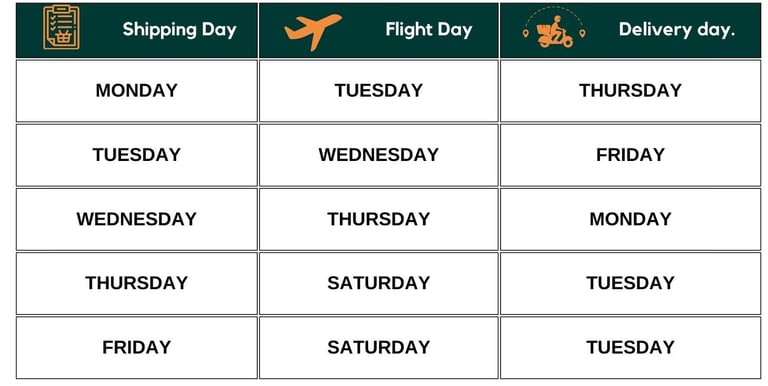Screen dimensions: 768x386
Task: Click TUESDAY in the Flight Day column
Action: tap(379, 91)
